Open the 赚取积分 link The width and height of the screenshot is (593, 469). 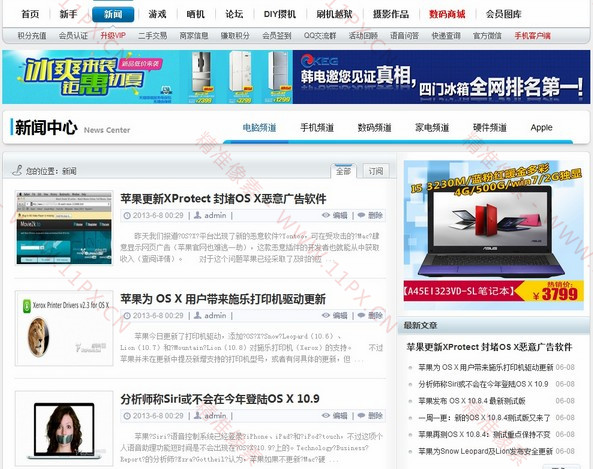tap(235, 36)
